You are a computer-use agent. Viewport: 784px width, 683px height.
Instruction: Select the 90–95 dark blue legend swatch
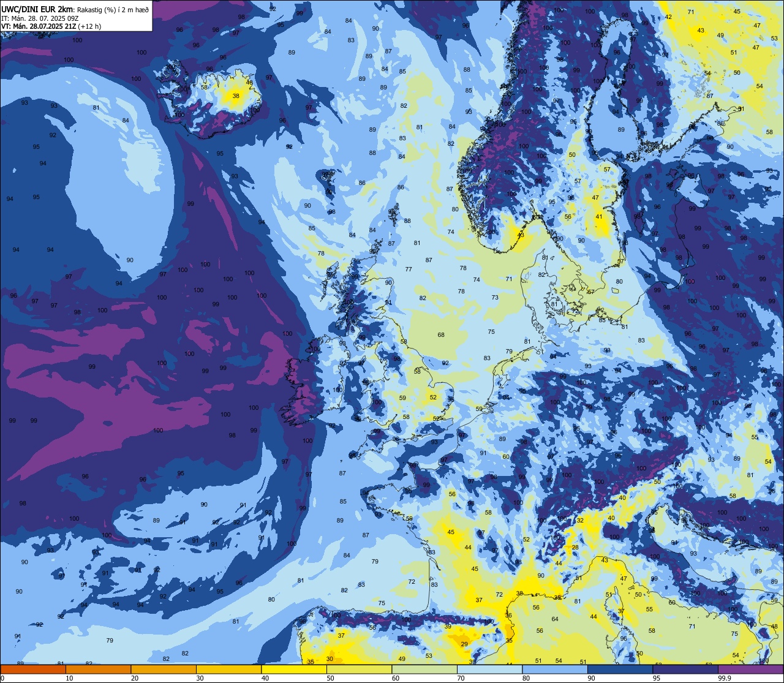pos(620,669)
